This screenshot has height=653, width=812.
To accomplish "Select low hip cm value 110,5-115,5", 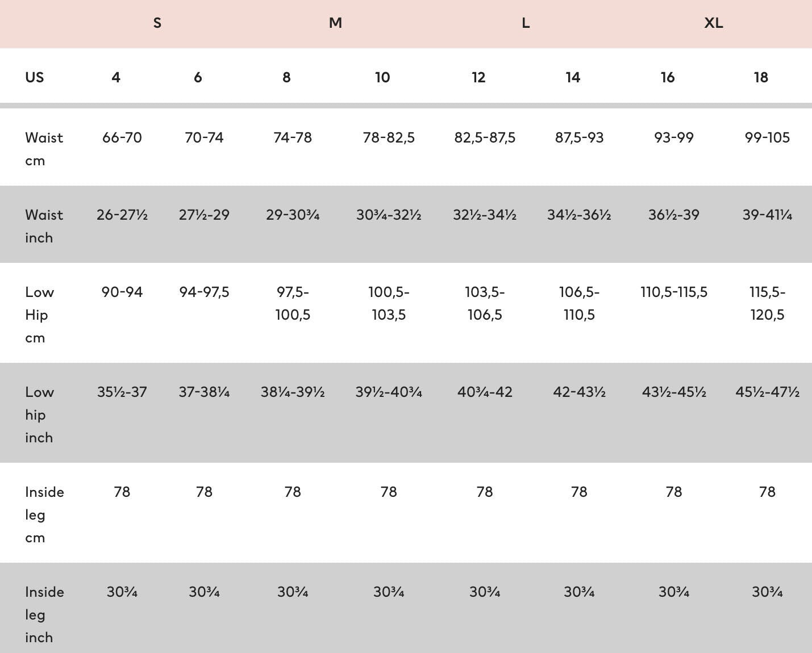I will [674, 292].
